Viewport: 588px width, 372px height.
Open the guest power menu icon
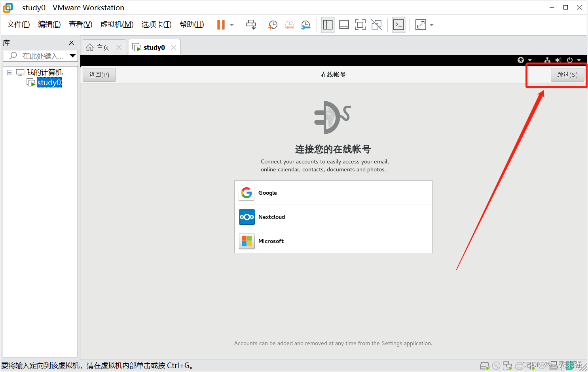[x=570, y=60]
